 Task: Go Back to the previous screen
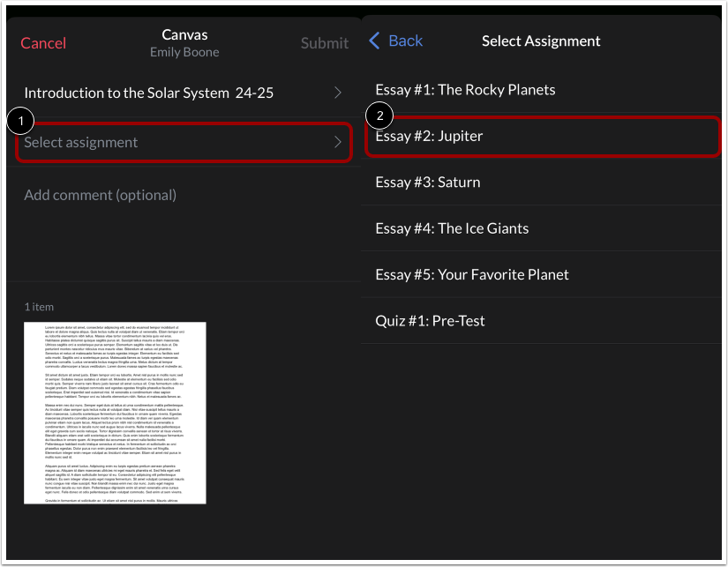click(394, 41)
